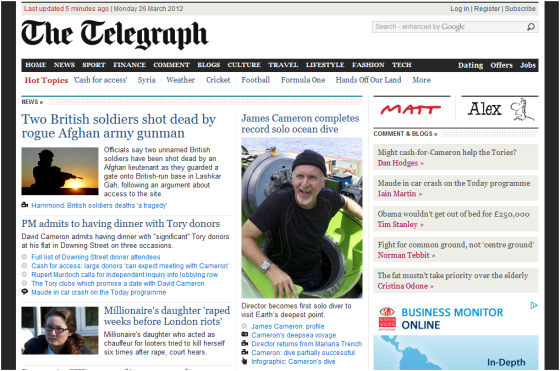The image size is (560, 371).
Task: Open the SPORT navigation item
Action: click(x=94, y=65)
